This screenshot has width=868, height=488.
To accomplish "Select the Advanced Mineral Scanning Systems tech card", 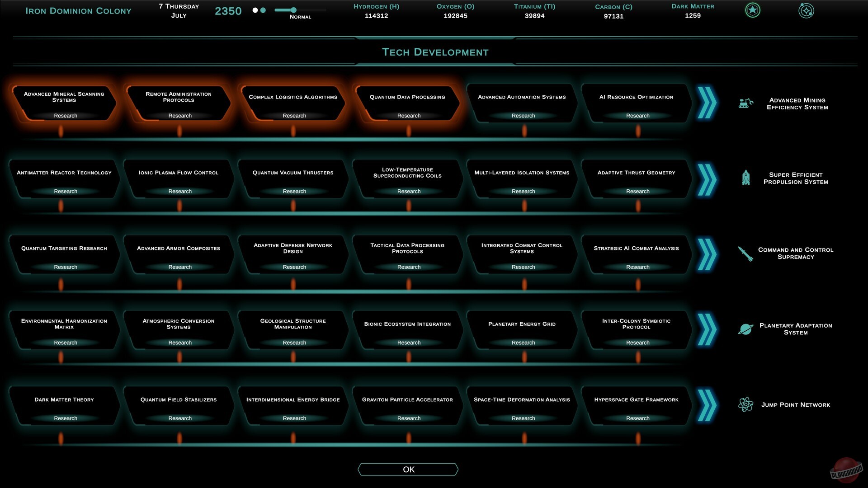I will (x=64, y=97).
